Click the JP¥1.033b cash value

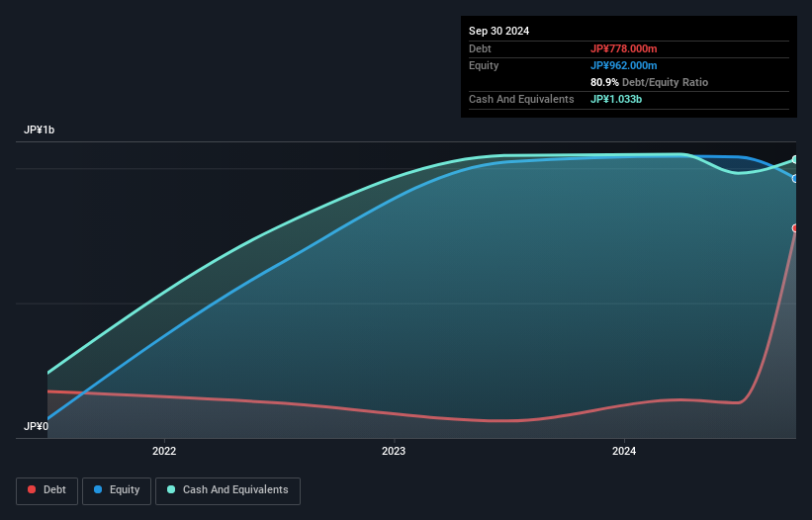(x=616, y=99)
